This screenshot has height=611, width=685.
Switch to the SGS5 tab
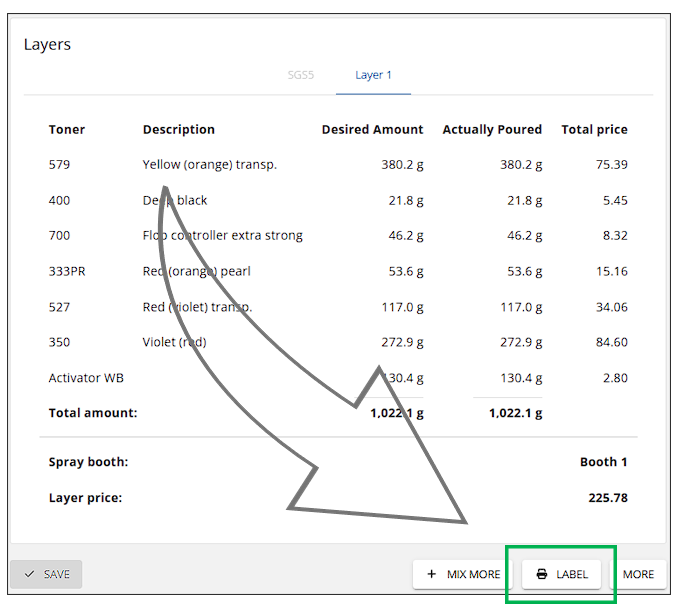[301, 75]
